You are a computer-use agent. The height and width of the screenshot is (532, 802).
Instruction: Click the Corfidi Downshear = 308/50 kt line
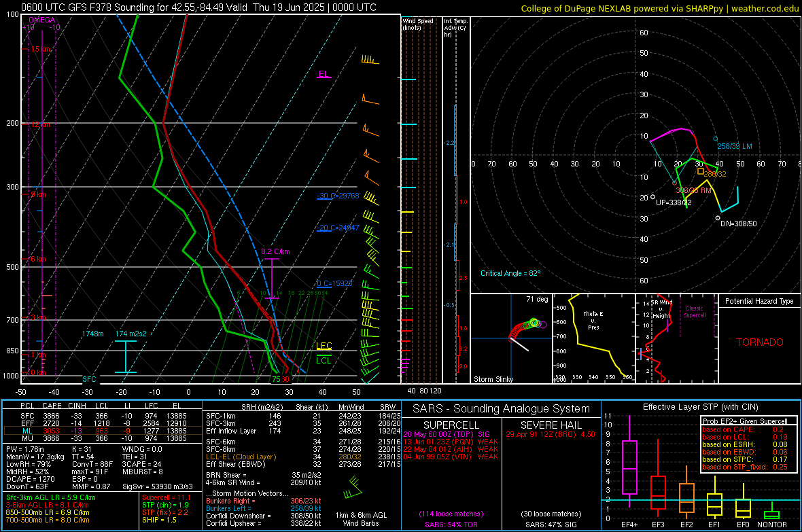click(x=264, y=516)
